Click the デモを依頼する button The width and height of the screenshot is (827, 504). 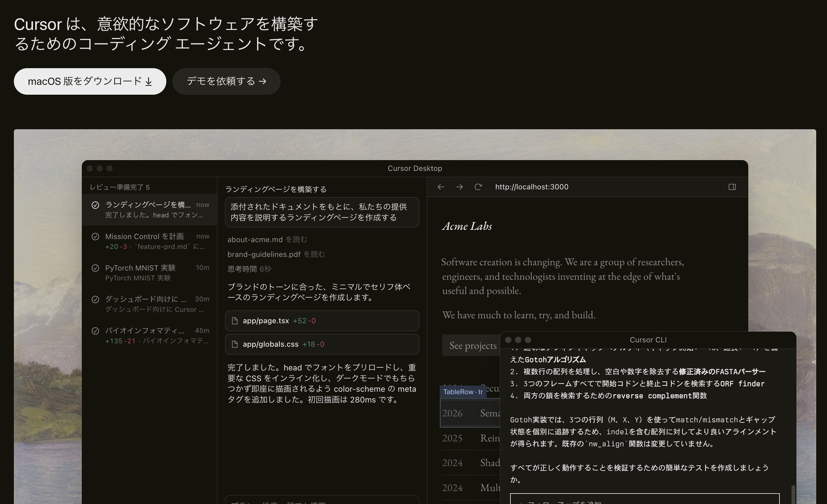(226, 81)
